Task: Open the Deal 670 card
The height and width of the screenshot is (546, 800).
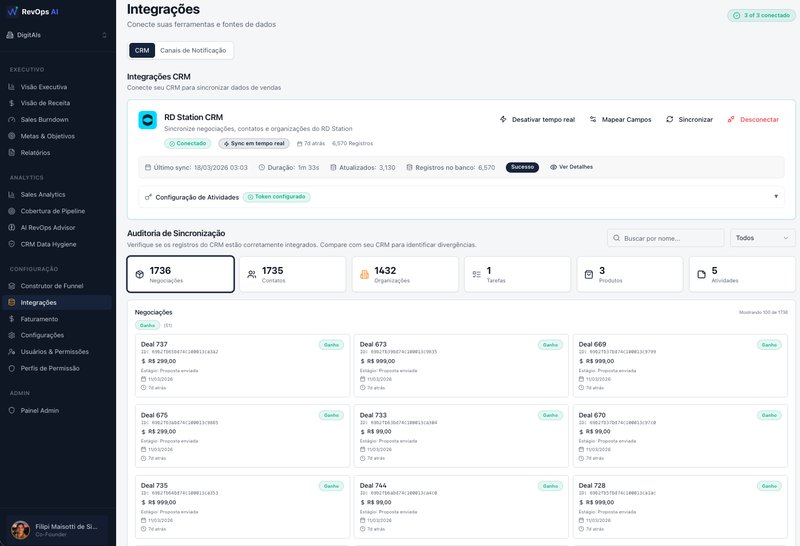Action: pos(680,436)
